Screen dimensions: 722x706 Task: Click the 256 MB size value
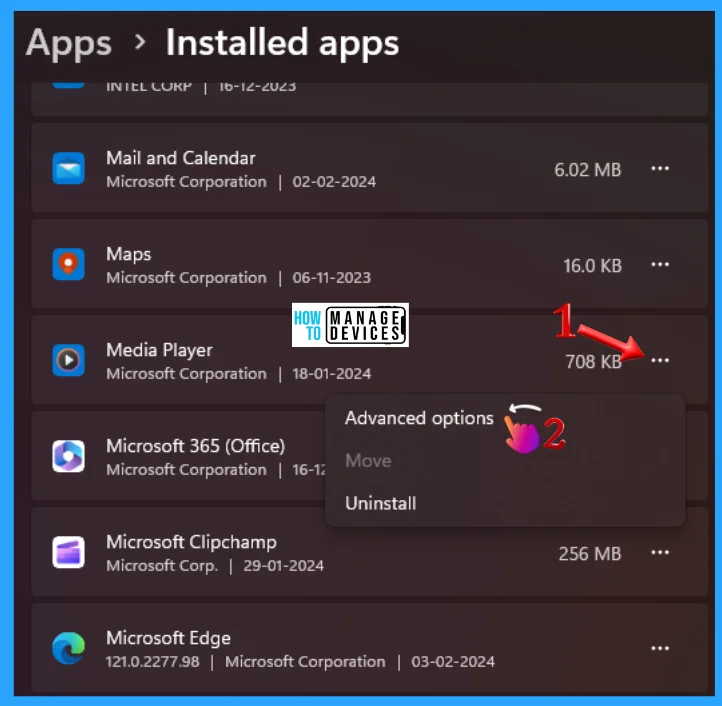tap(590, 554)
